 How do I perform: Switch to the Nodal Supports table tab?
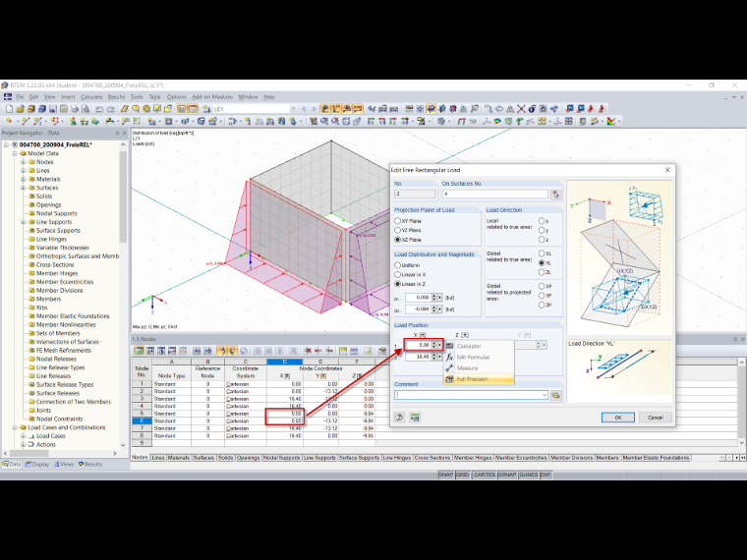coord(281,458)
